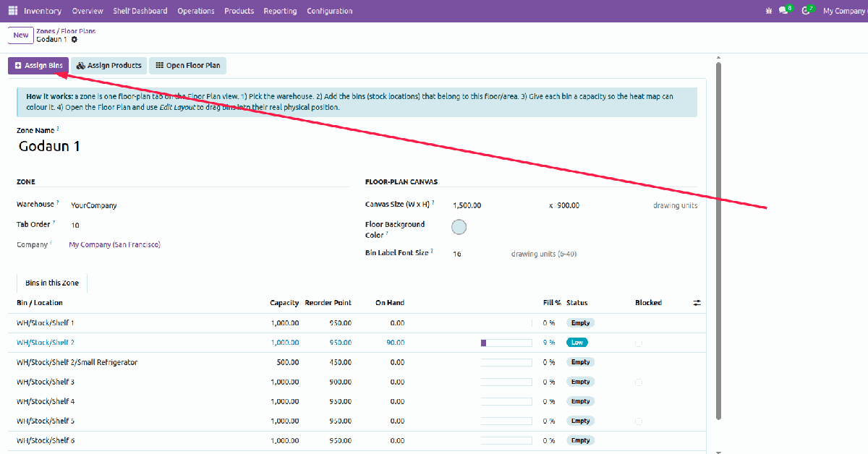Click the vertical scrollbar of the form

click(x=718, y=241)
